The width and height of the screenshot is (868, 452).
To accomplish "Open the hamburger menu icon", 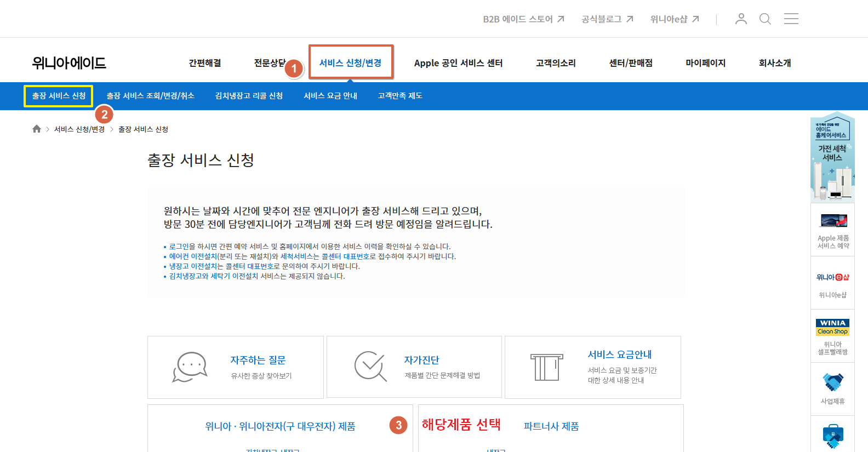I will 791,19.
